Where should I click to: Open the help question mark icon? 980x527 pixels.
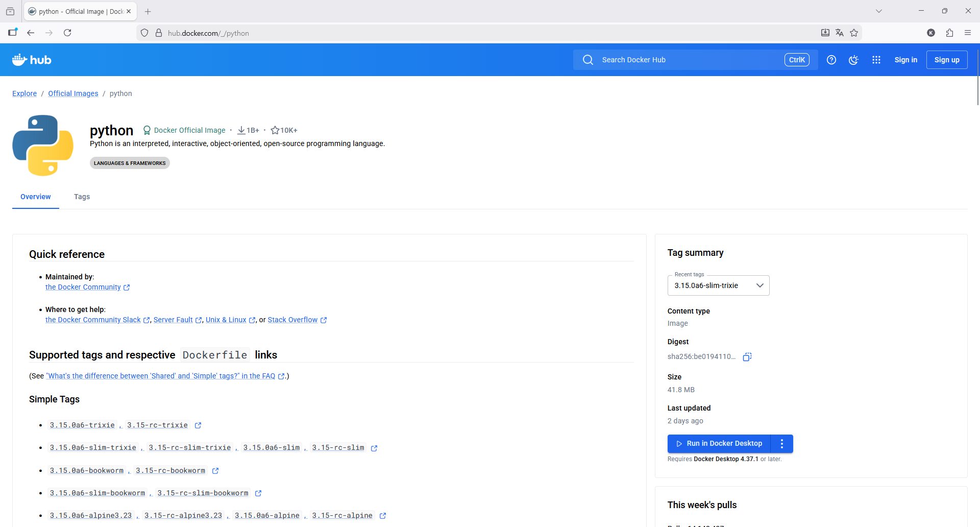pos(831,60)
